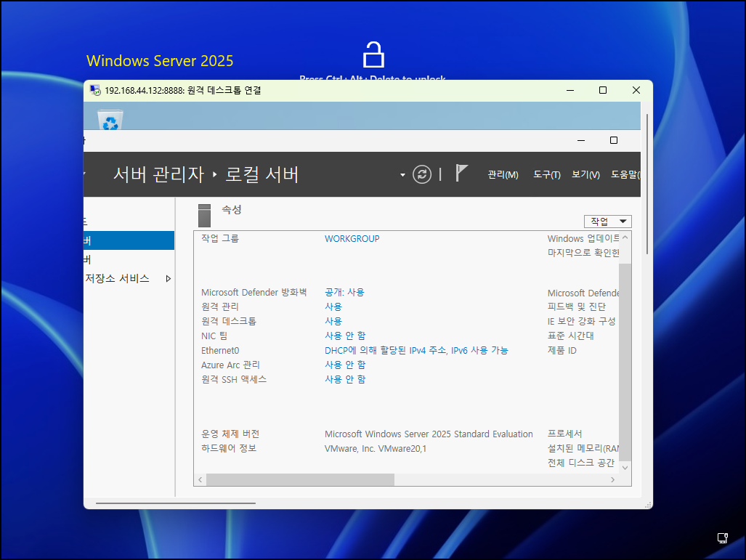Viewport: 746px width, 560px height.
Task: Click the Ethernet0 DHCP IPv4 address link
Action: point(416,350)
